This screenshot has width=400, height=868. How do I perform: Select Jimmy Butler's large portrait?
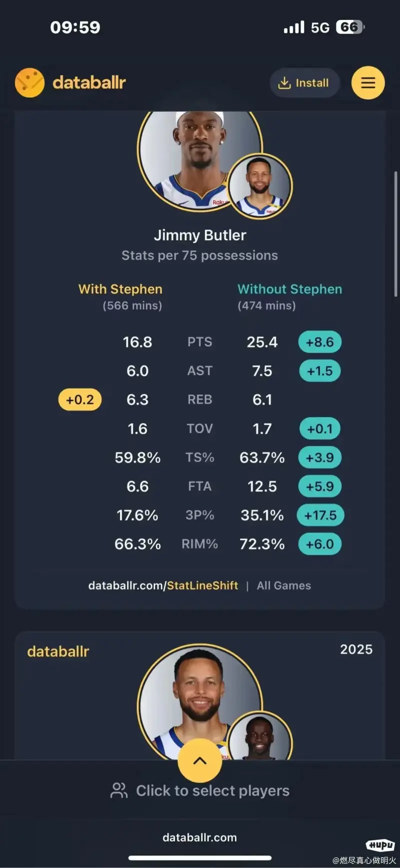point(200,160)
